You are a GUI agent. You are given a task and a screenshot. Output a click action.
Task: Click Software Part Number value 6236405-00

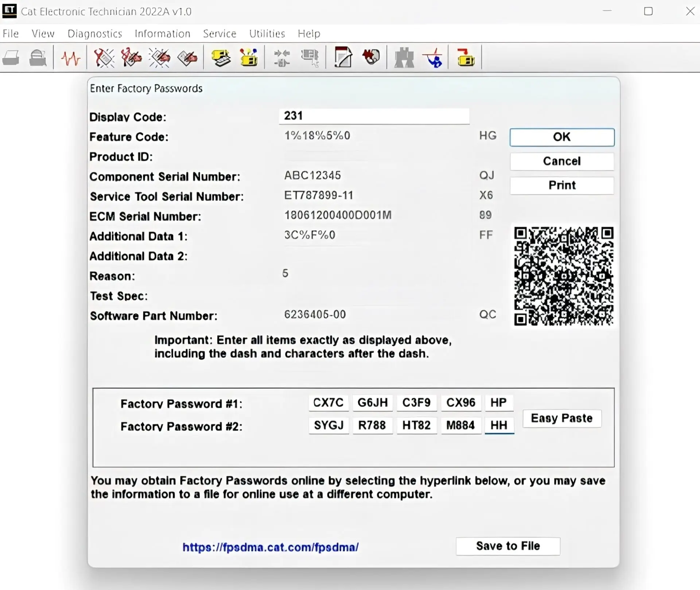coord(315,314)
